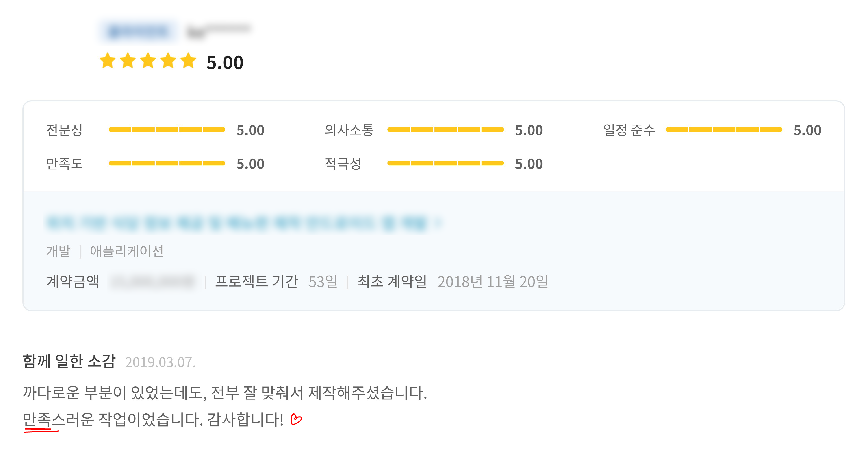This screenshot has width=868, height=454.
Task: Click the third yellow rating star
Action: [148, 61]
